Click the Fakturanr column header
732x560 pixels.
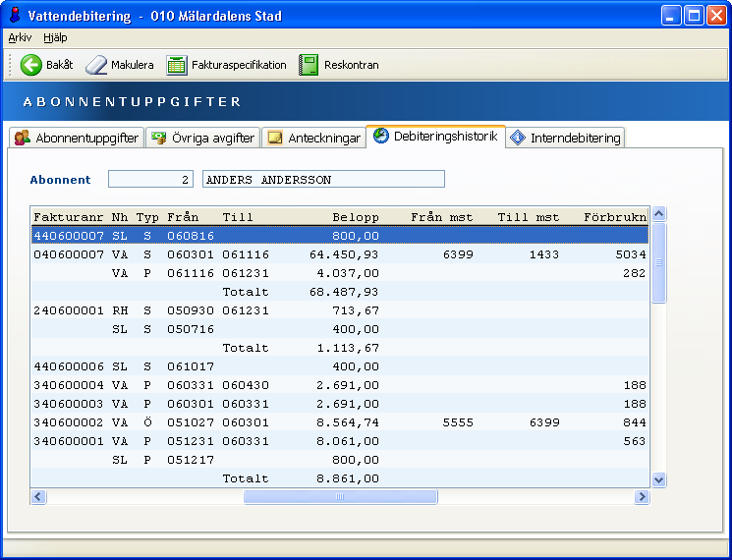(x=69, y=217)
